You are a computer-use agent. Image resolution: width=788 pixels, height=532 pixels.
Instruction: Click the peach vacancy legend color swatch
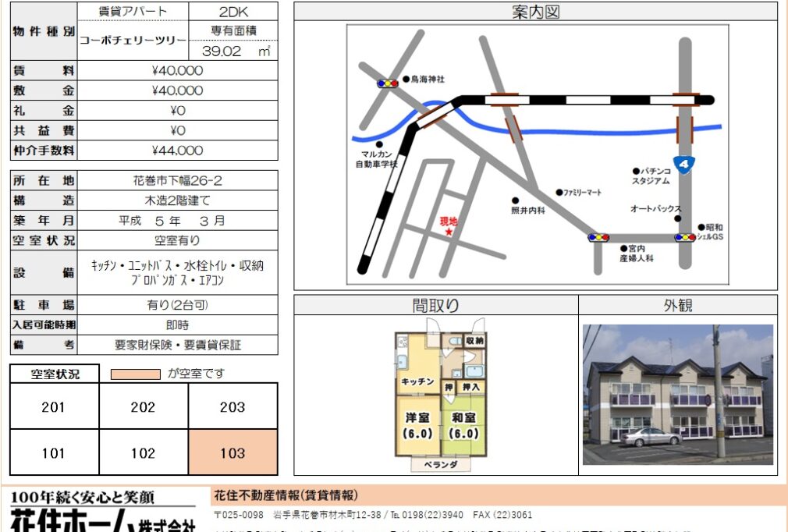[x=136, y=374]
